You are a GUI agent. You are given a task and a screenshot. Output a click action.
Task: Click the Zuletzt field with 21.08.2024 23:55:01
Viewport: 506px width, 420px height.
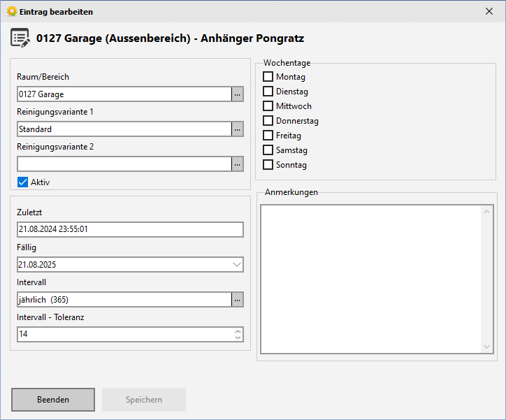[x=131, y=229]
